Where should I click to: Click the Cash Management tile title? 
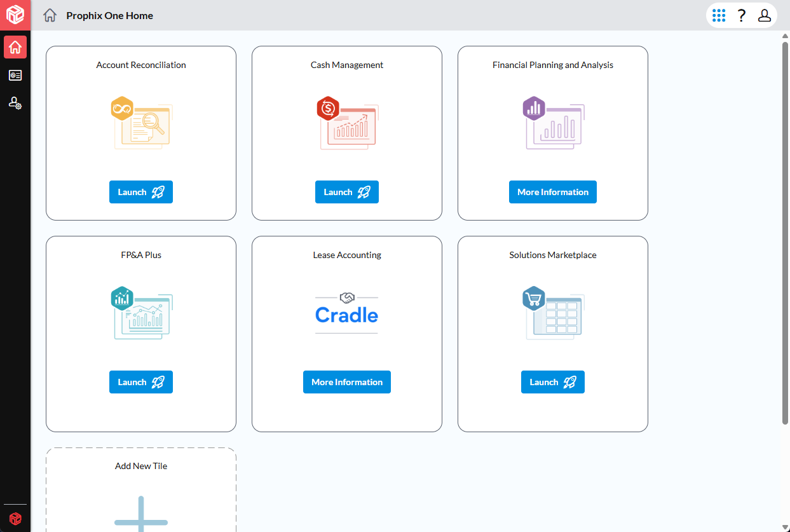(x=347, y=65)
